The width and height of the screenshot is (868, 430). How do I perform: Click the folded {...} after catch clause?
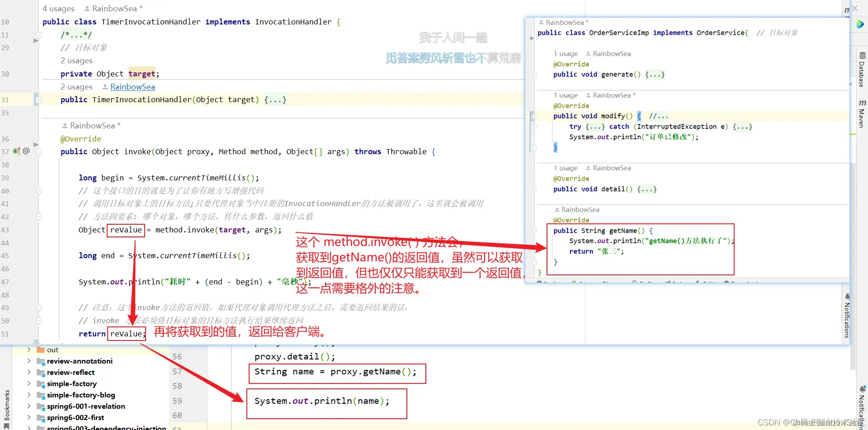click(742, 127)
